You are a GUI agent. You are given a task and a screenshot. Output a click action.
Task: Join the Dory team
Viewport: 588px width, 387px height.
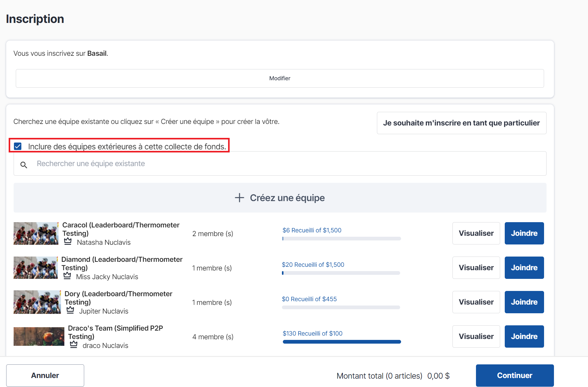(x=524, y=302)
